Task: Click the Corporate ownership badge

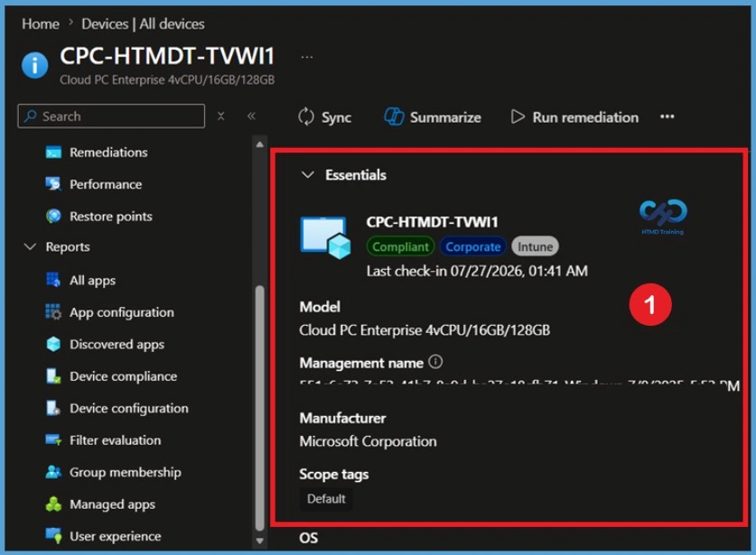Action: tap(473, 246)
